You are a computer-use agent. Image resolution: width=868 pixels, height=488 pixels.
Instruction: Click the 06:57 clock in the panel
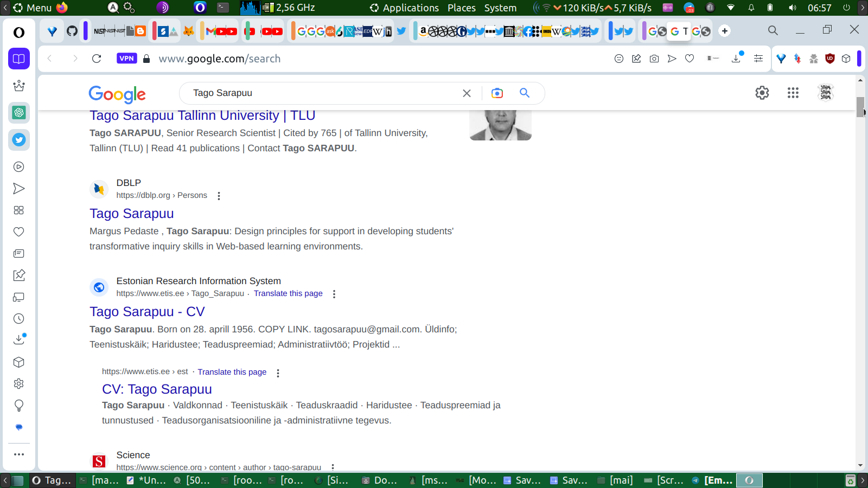[x=819, y=8]
